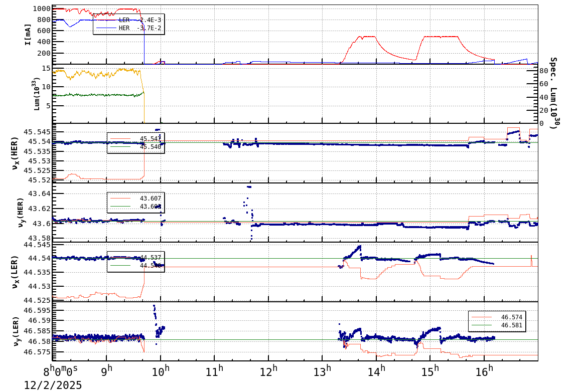Select the 1000 tick on the current axis
Viewport: 579px width, 392px height.
pos(42,9)
